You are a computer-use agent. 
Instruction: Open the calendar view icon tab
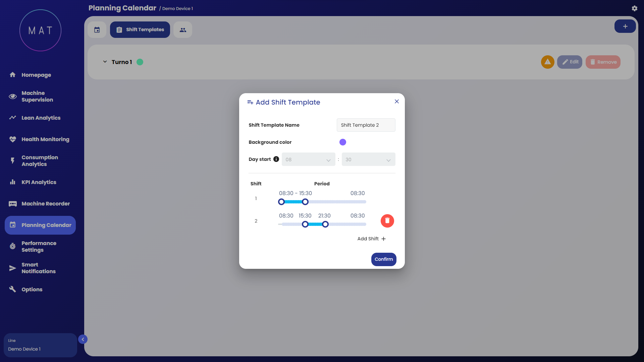click(x=97, y=30)
